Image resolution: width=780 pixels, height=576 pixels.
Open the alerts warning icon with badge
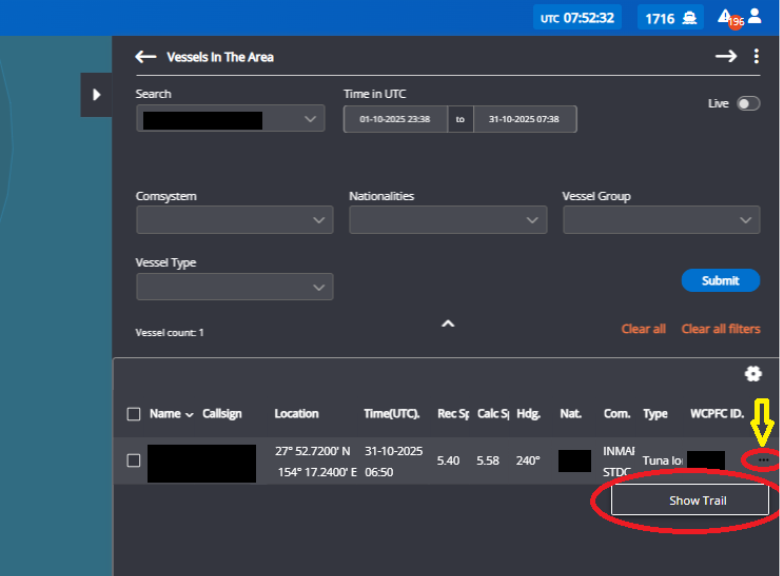(729, 18)
